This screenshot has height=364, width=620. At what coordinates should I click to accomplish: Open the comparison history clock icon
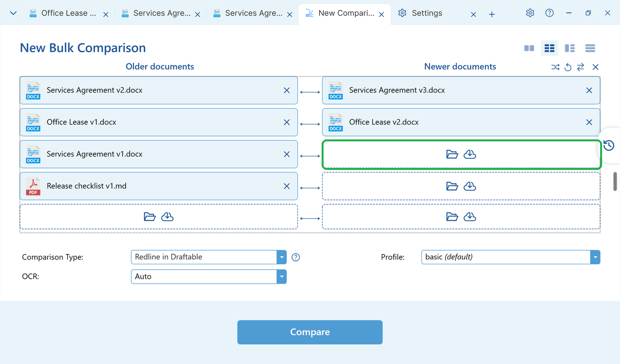pyautogui.click(x=609, y=145)
